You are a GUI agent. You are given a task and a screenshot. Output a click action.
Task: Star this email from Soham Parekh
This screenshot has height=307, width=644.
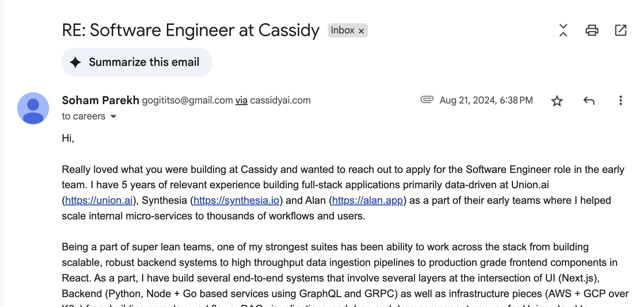click(557, 101)
